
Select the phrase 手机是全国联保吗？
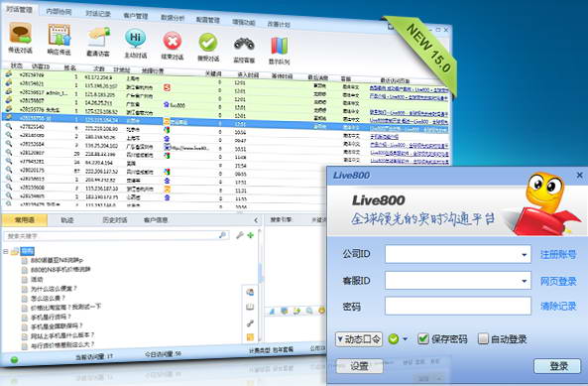tap(57, 326)
